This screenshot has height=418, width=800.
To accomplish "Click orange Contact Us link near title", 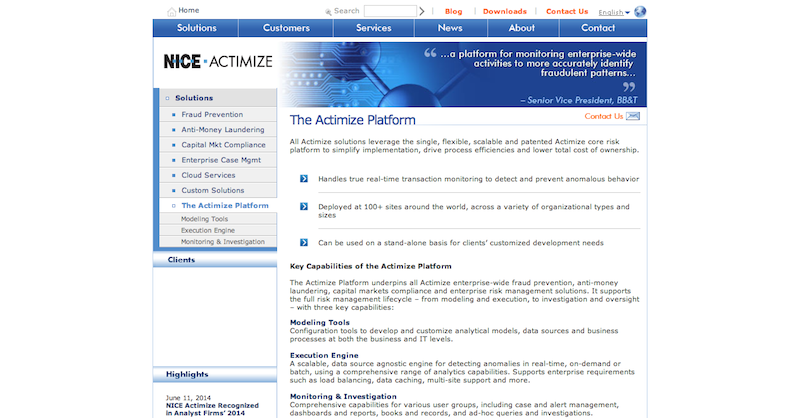I will click(604, 116).
